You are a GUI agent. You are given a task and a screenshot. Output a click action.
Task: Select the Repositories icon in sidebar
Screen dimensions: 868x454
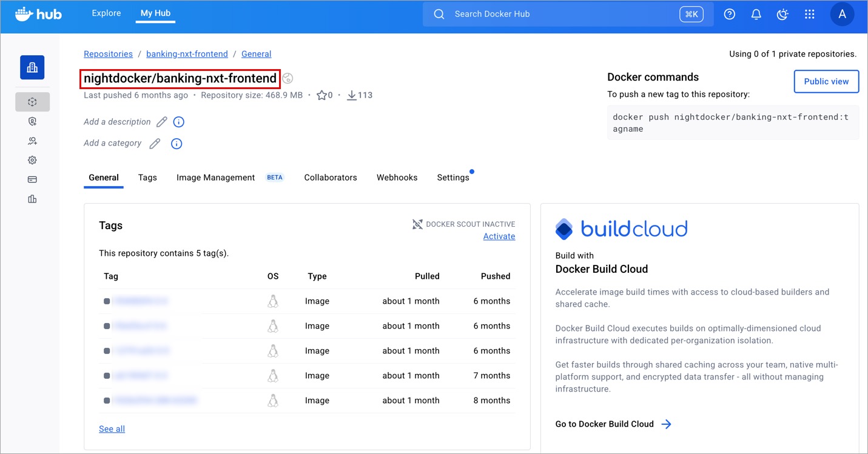(32, 102)
